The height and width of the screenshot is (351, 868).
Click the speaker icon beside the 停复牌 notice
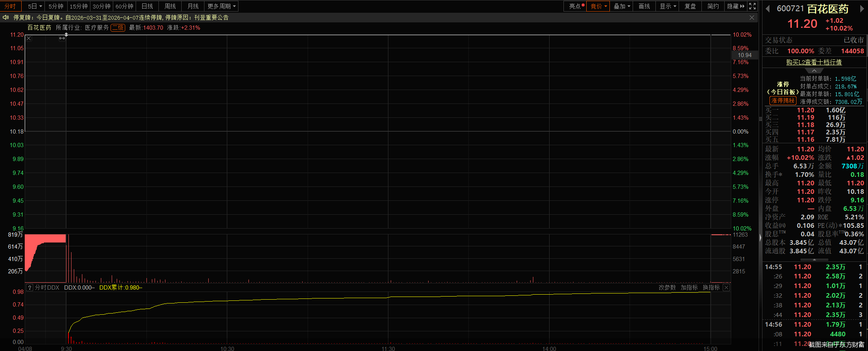tap(5, 17)
